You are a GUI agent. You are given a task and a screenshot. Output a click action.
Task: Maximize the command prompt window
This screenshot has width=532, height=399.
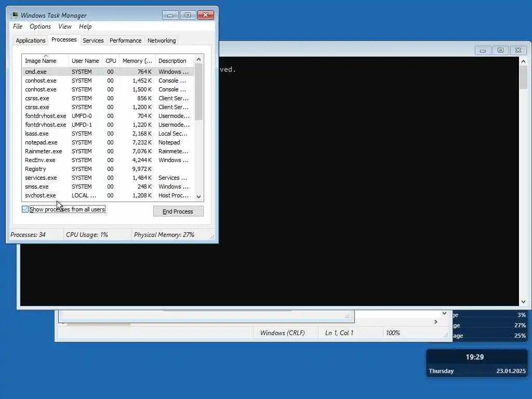click(500, 50)
